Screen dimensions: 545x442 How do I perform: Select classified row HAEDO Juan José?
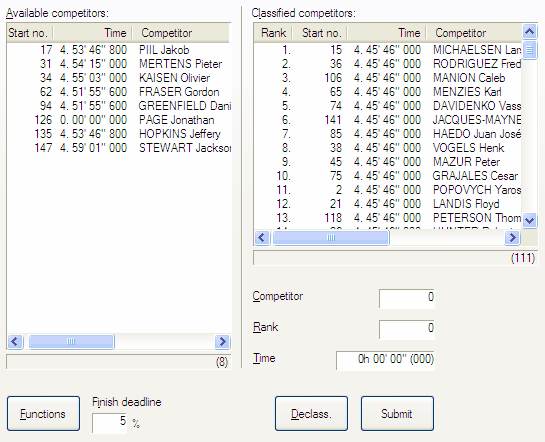point(388,134)
